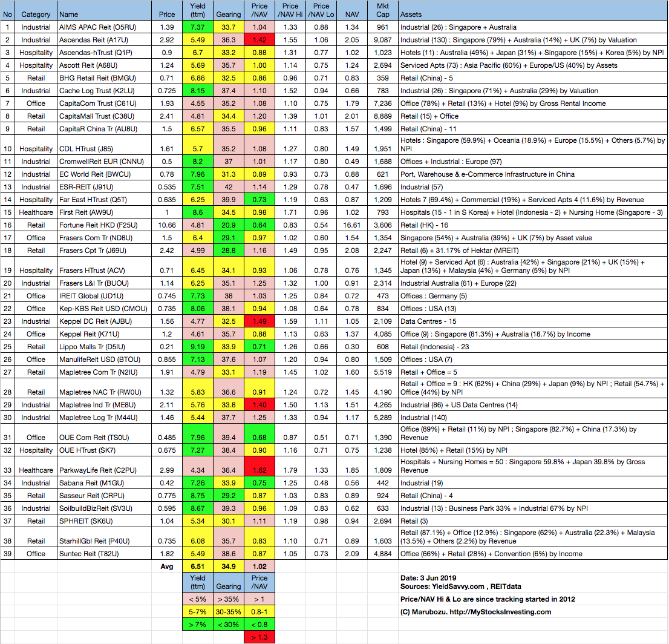Select gearing value 42 for ESR-REIT
The width and height of the screenshot is (669, 644).
(x=228, y=187)
